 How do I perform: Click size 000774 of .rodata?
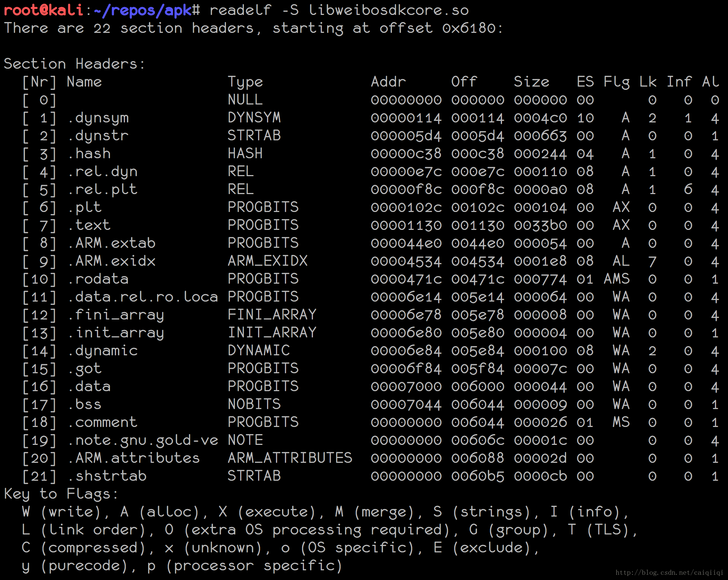click(540, 279)
